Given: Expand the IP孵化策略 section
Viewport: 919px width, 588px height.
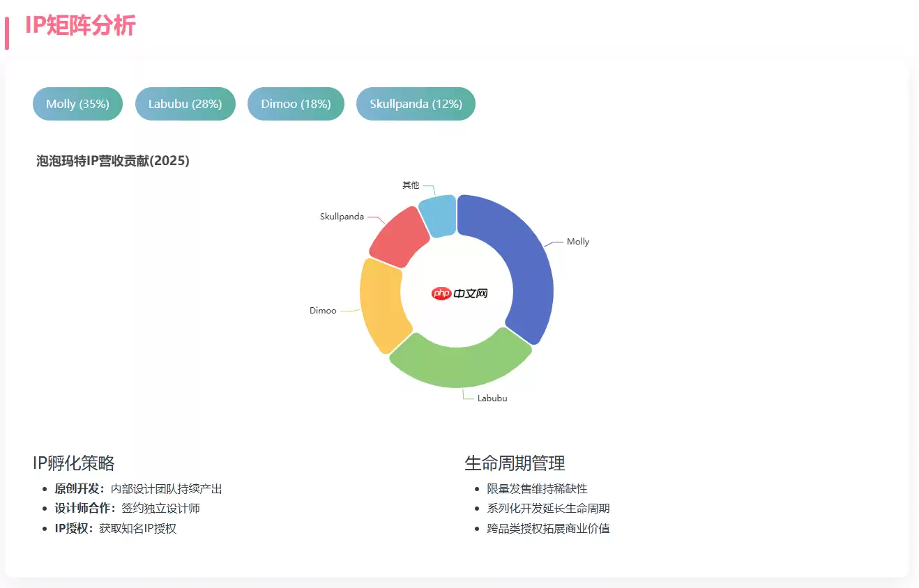Looking at the screenshot, I should click(x=75, y=463).
